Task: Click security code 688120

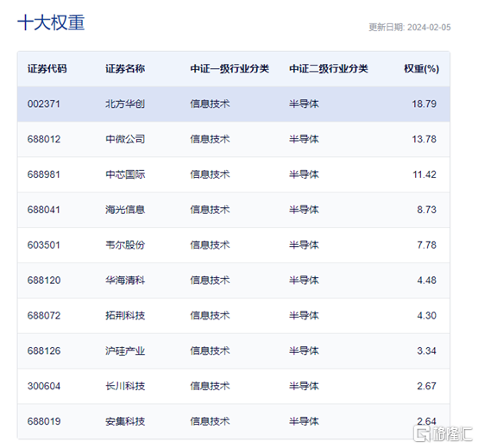Action: (44, 281)
